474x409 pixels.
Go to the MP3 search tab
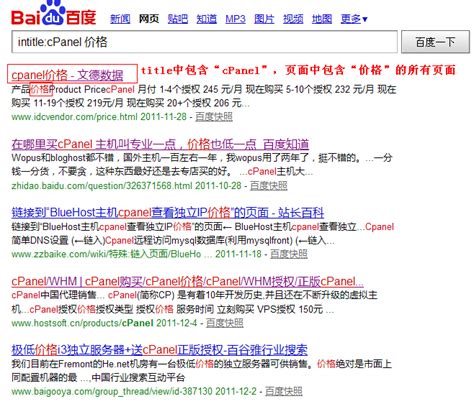pyautogui.click(x=235, y=19)
